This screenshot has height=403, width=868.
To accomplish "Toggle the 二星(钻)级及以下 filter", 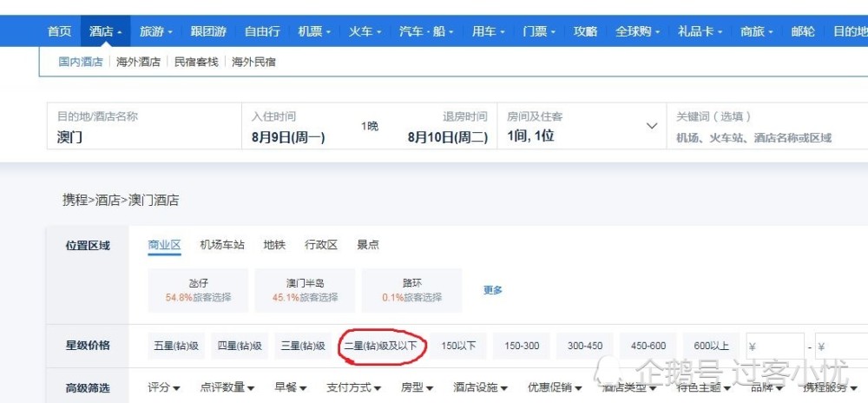I will tap(382, 346).
